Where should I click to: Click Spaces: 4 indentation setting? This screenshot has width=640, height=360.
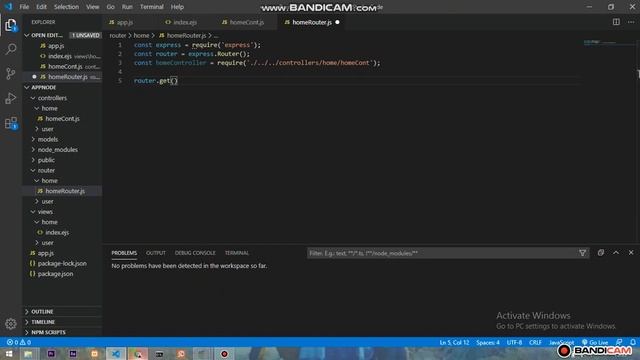tap(487, 342)
